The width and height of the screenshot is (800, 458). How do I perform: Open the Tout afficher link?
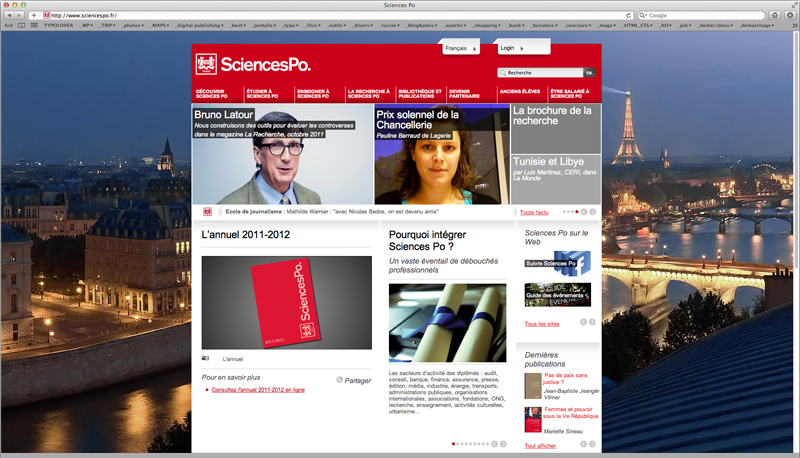coord(540,446)
